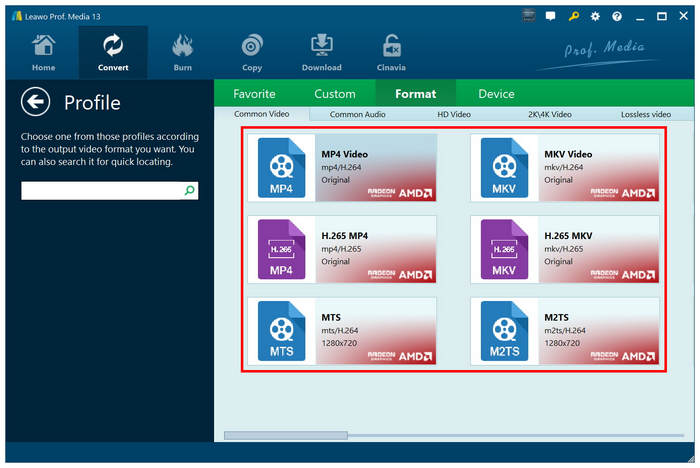
Task: Open the Cinavia removal module
Action: point(391,53)
